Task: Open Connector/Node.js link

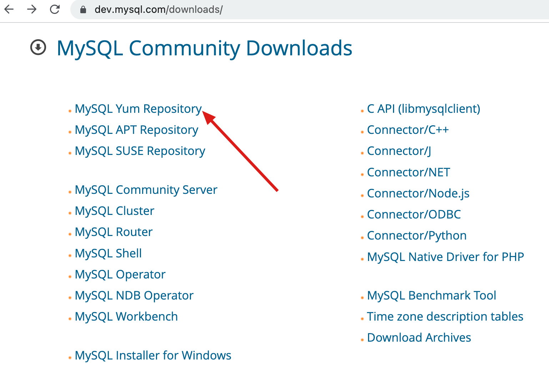Action: coord(418,194)
